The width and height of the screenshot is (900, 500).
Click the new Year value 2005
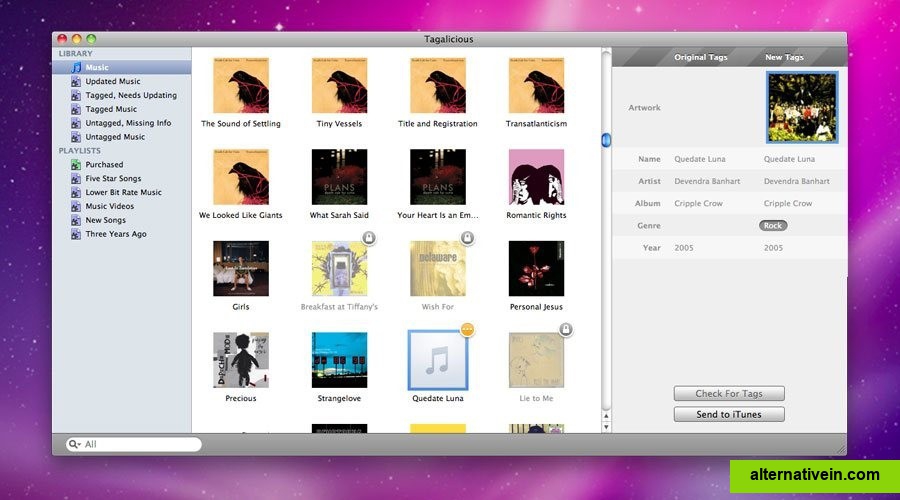tap(773, 248)
